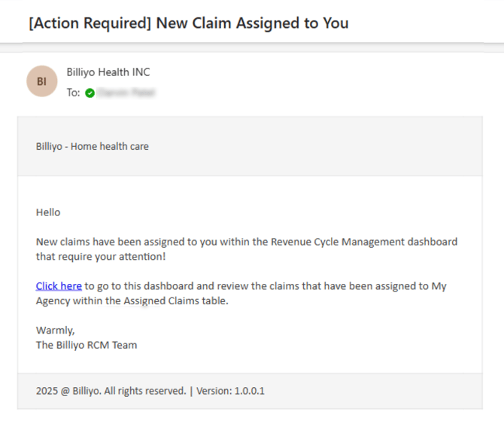Click "2025 @ Billiyo. All rights reserved." footer

pos(111,391)
